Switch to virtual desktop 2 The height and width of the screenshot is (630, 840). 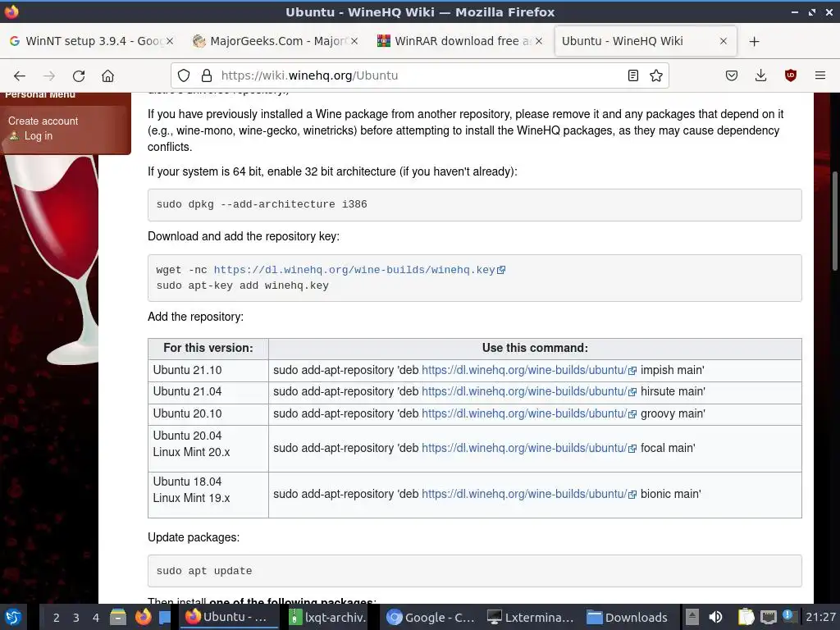[x=57, y=618]
